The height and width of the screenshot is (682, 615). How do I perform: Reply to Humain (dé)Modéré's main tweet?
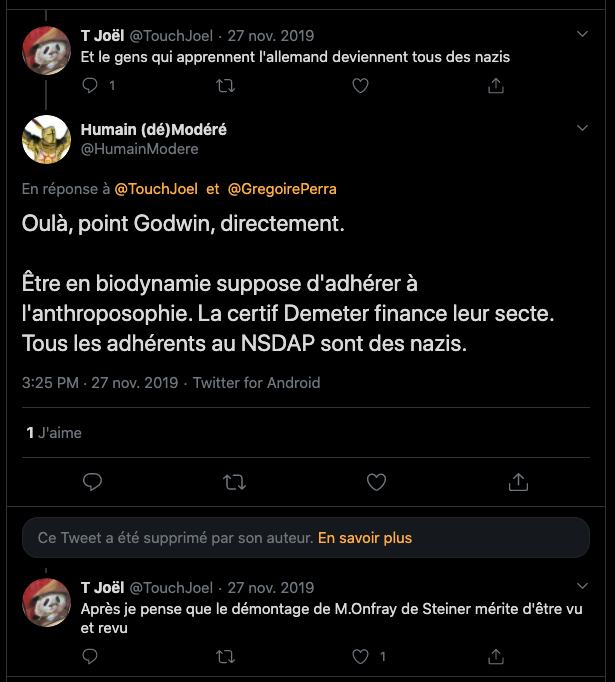92,482
